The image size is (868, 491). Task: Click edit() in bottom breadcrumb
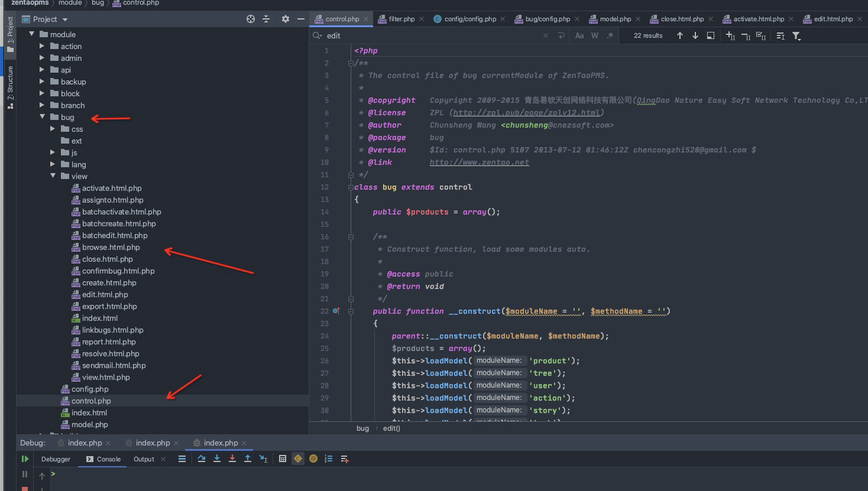pyautogui.click(x=391, y=428)
